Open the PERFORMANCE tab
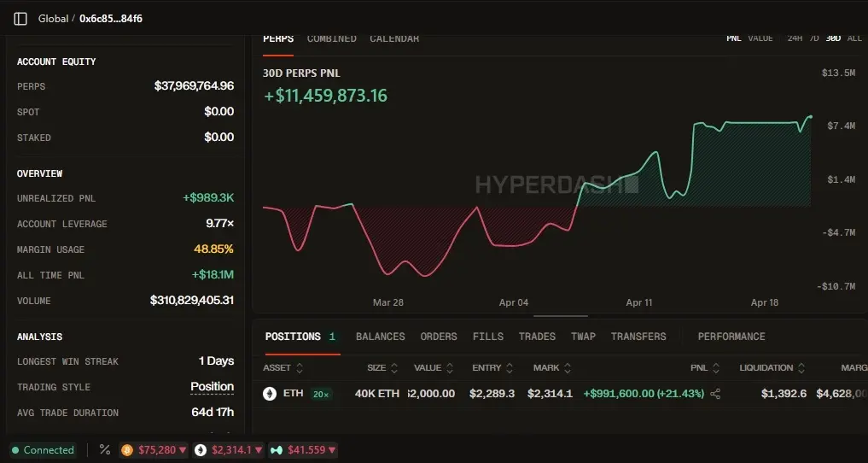868x463 pixels. click(x=731, y=337)
